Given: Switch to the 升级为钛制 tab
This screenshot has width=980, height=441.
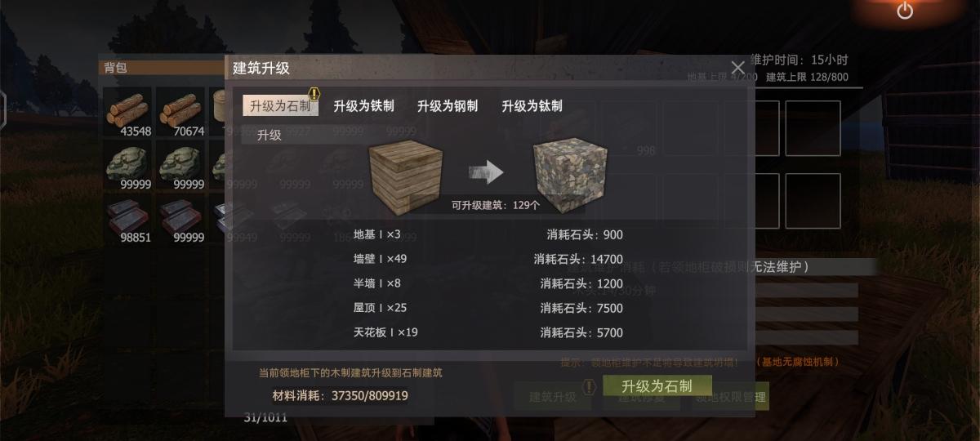Looking at the screenshot, I should pyautogui.click(x=532, y=106).
